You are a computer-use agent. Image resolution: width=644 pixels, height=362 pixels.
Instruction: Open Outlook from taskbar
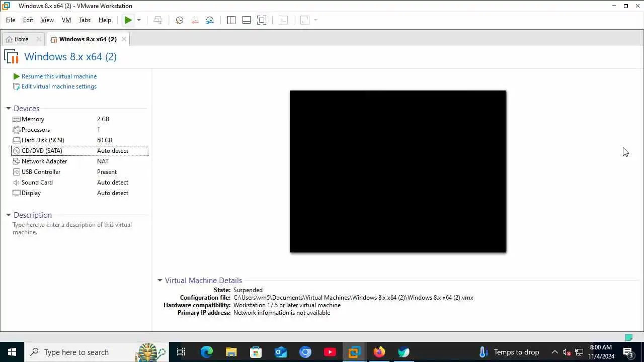point(281,352)
